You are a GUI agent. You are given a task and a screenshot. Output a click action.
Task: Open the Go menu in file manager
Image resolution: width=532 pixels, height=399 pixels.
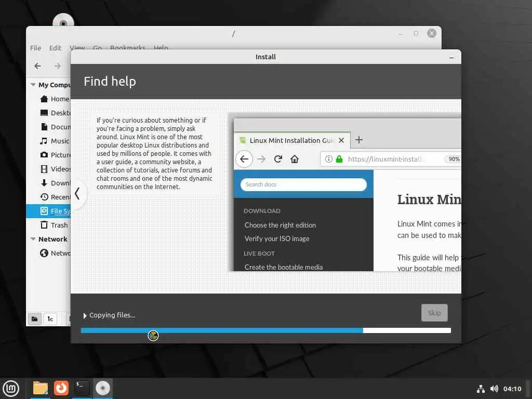[97, 48]
